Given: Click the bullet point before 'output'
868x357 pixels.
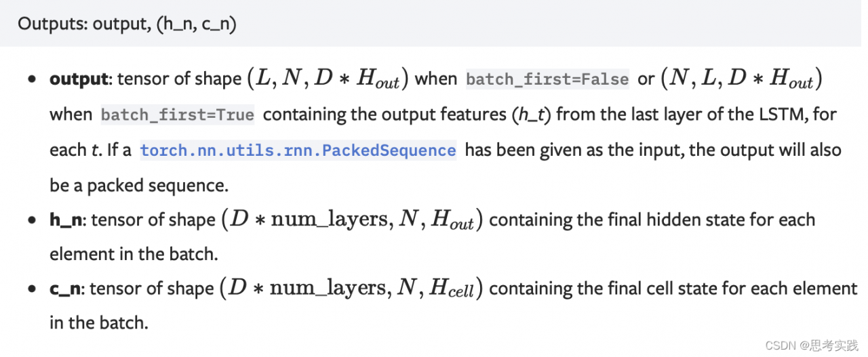Looking at the screenshot, I should [32, 80].
